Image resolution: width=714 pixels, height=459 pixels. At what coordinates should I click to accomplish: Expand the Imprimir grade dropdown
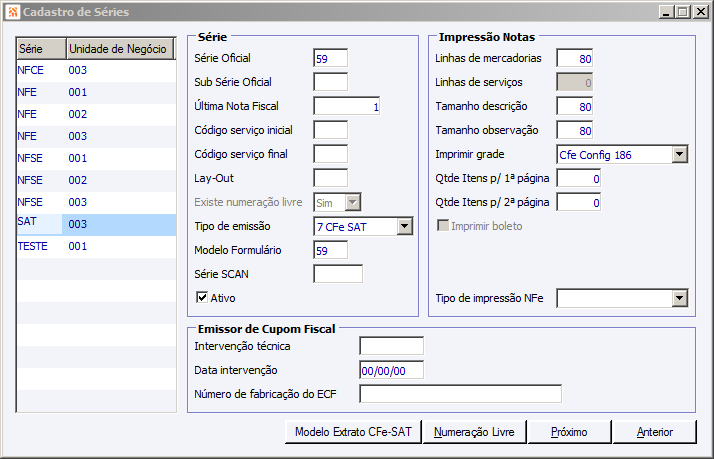[679, 154]
